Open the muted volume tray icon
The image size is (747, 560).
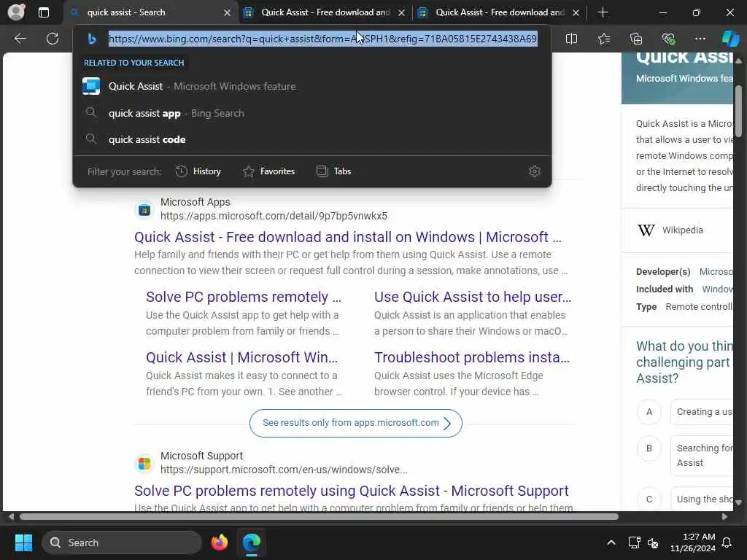click(653, 542)
